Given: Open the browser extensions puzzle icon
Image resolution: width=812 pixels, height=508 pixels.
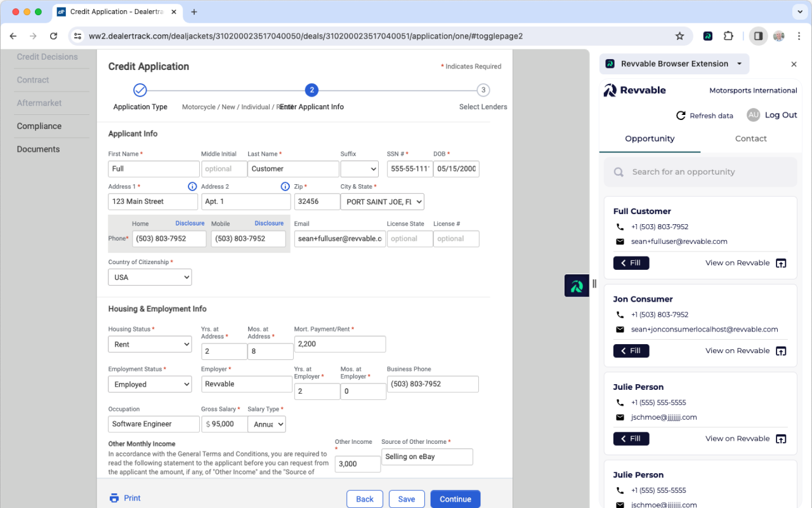Looking at the screenshot, I should coord(728,36).
